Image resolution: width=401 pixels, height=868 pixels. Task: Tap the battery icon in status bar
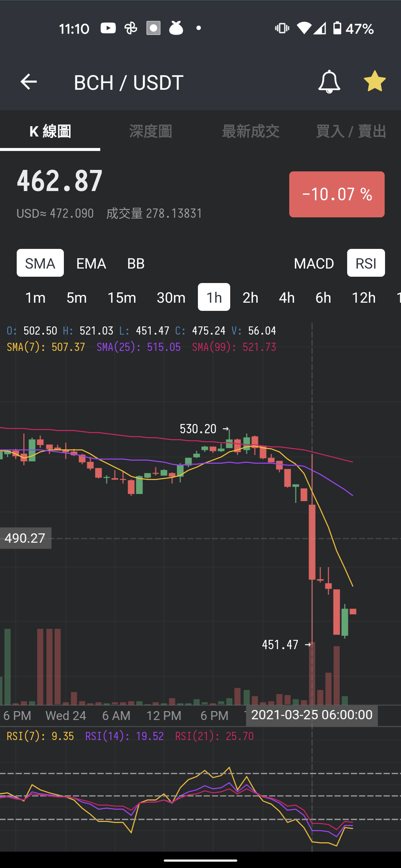pos(337,28)
